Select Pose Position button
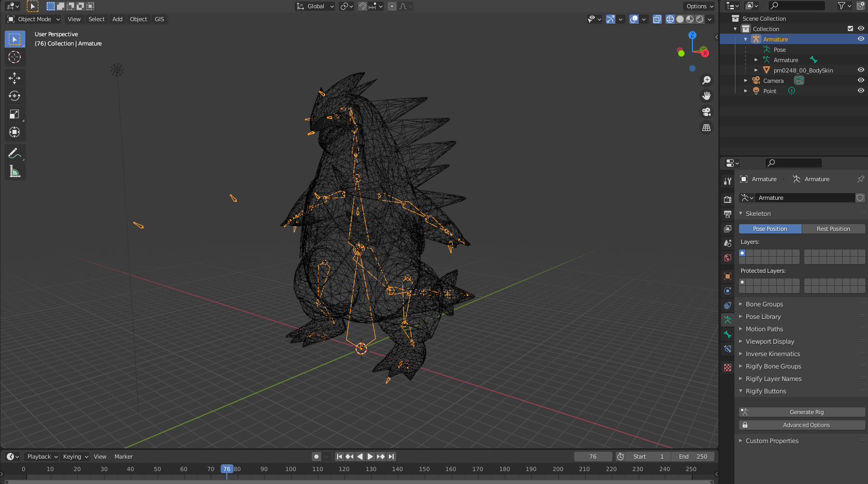This screenshot has height=484, width=868. pos(770,229)
